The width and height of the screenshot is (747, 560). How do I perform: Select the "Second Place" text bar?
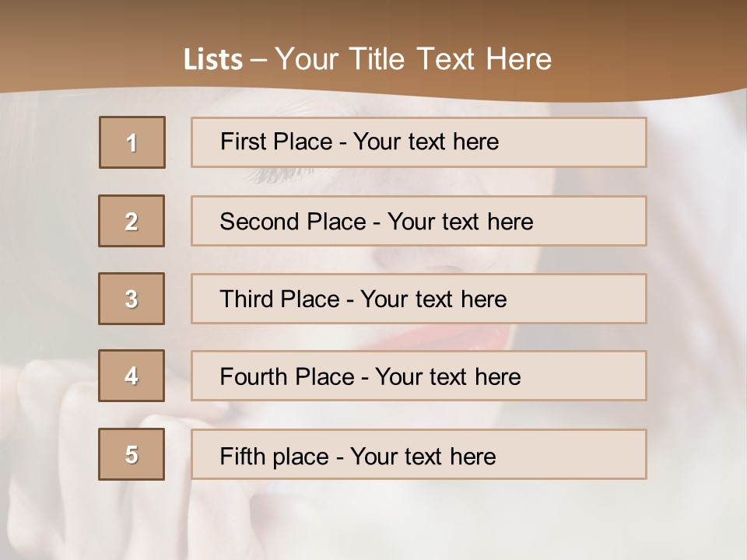419,221
